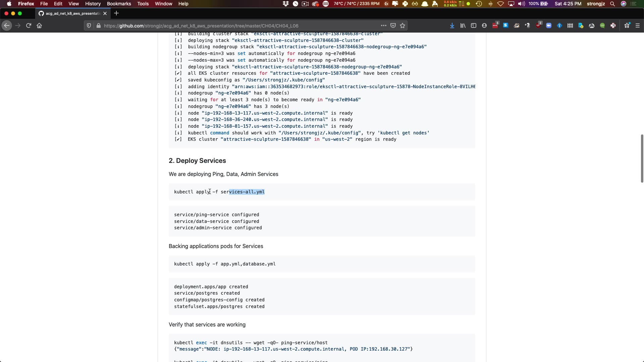Save the page to Pocket
The width and height of the screenshot is (644, 362).
(393, 25)
